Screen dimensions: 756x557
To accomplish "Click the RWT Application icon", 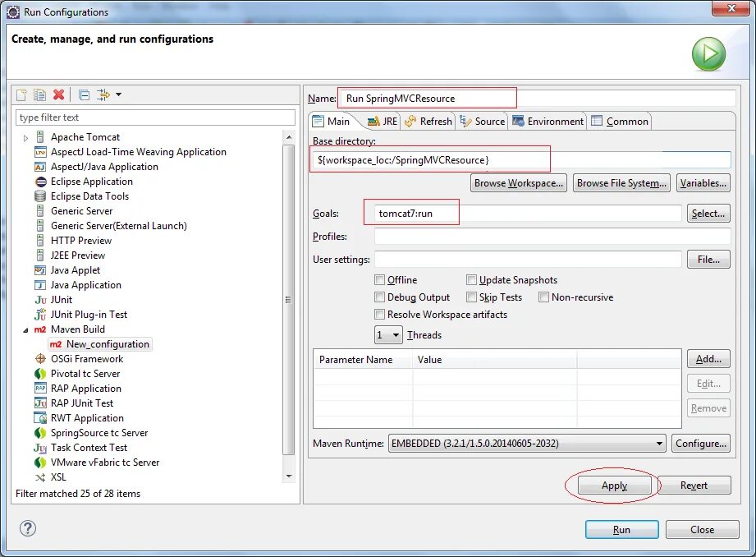I will [x=40, y=418].
